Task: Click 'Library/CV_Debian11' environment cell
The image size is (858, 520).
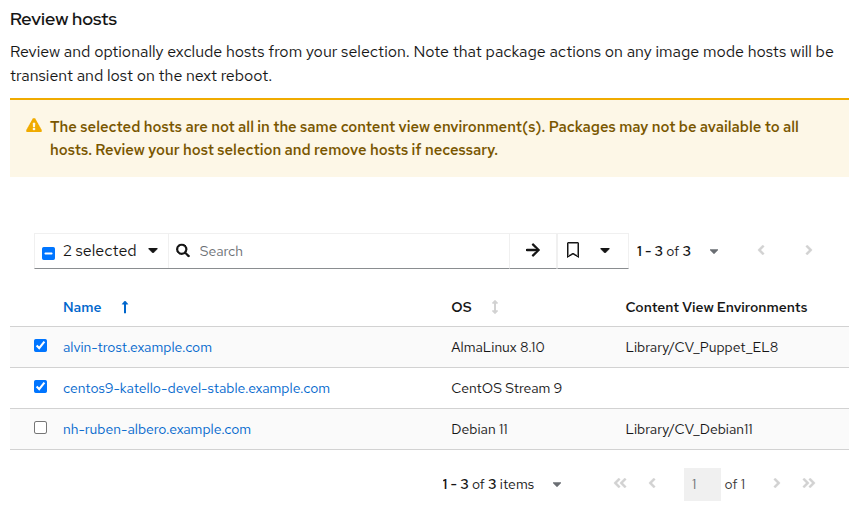Action: (x=689, y=429)
